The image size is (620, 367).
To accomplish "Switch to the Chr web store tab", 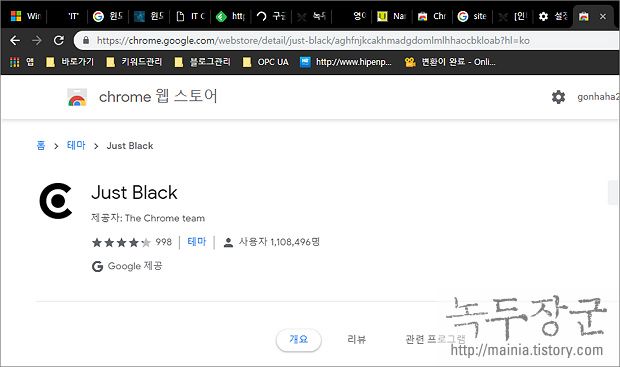I will [x=432, y=16].
